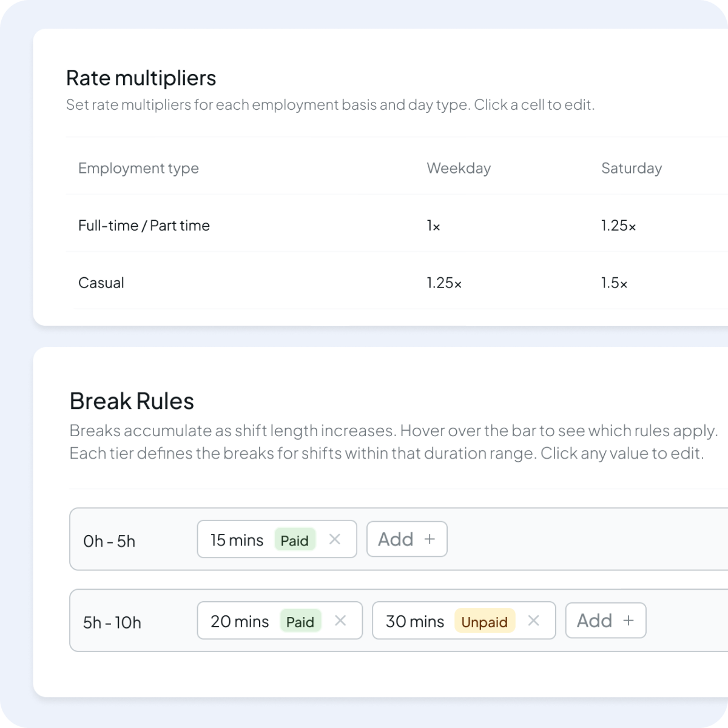Click the X on the 20 mins break chip
Screen dimensions: 728x728
340,621
